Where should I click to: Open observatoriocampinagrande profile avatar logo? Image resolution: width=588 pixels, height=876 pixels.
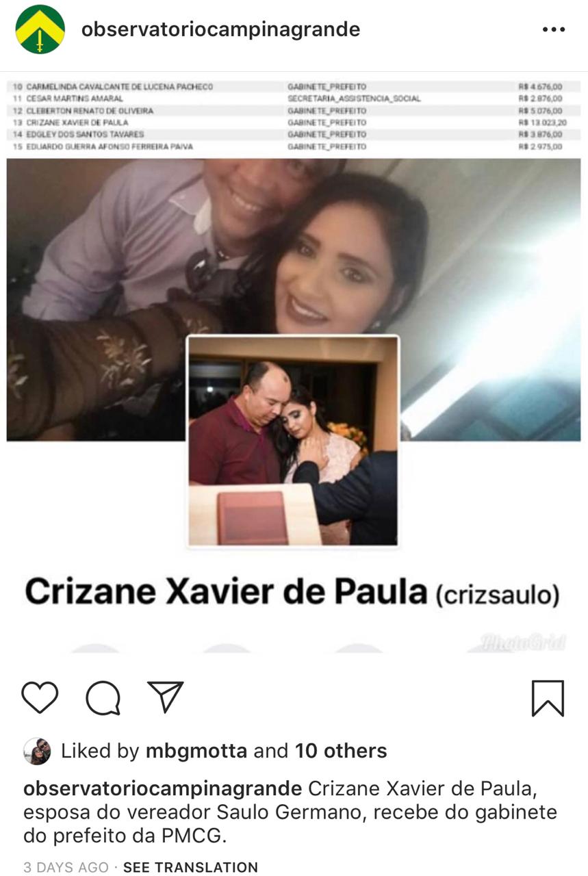[x=40, y=29]
